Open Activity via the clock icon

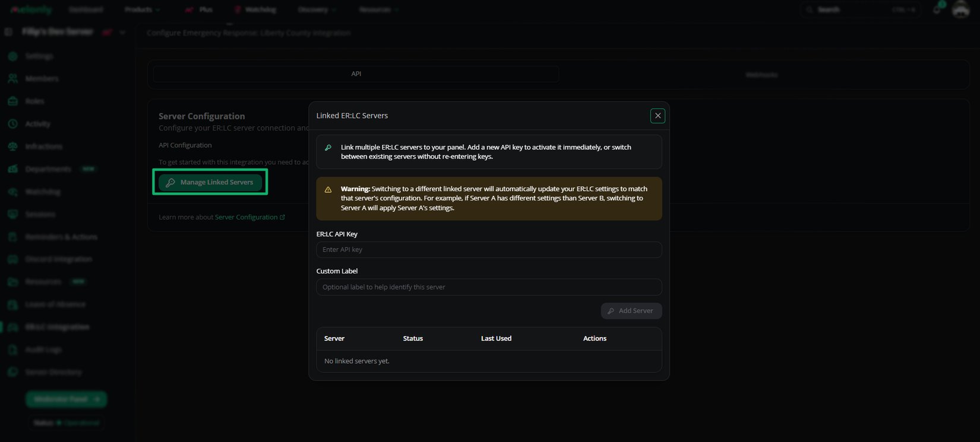click(12, 123)
